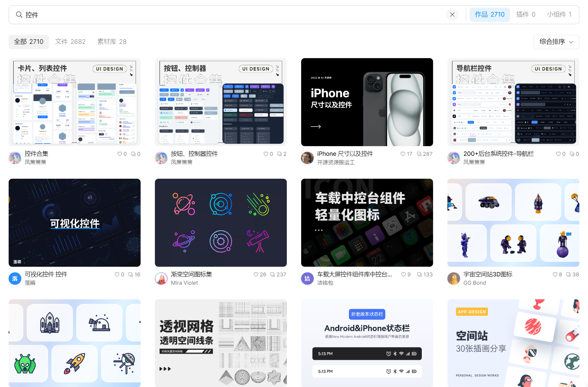
Task: Switch to the 小组件 1 tab
Action: click(x=559, y=15)
